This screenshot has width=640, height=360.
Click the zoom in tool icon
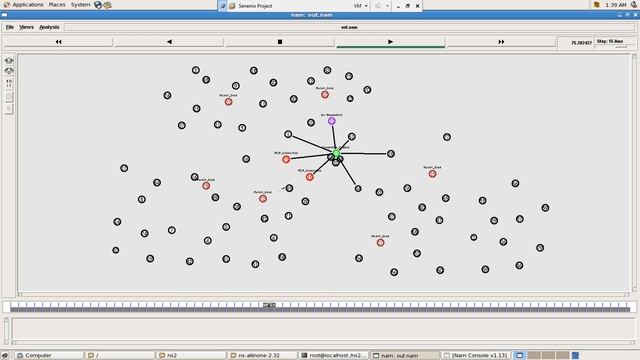pyautogui.click(x=9, y=60)
